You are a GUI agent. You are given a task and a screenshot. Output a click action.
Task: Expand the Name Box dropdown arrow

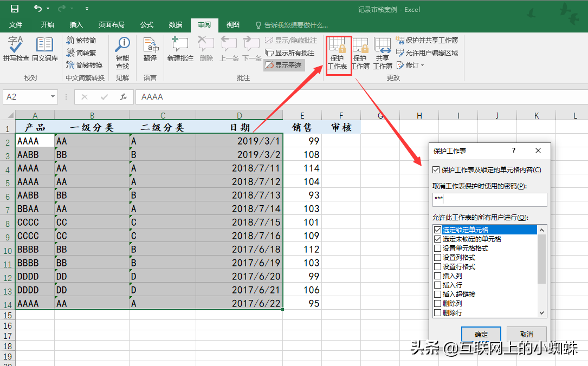53,97
